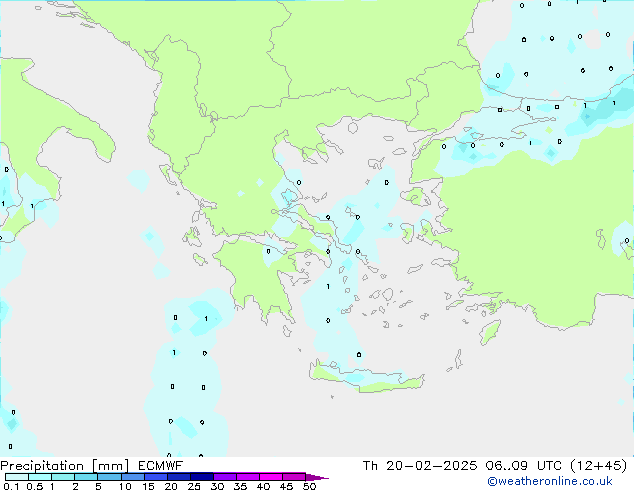Select the 45–50 mm legend color swatch
Viewport: 634px width, 490px height.
(294, 477)
